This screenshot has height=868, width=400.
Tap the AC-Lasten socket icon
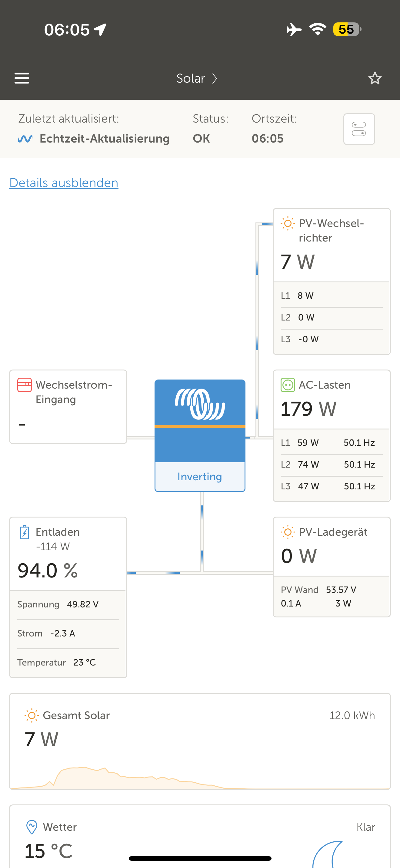pos(288,385)
